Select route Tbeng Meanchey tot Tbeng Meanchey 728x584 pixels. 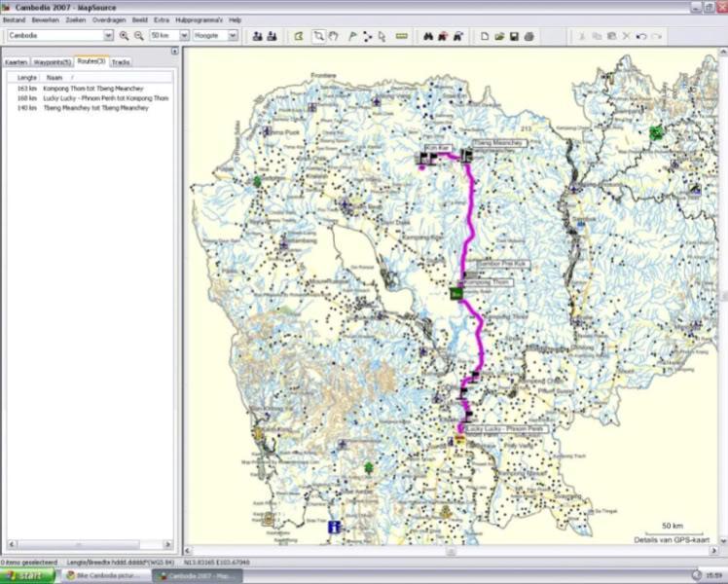pyautogui.click(x=95, y=108)
